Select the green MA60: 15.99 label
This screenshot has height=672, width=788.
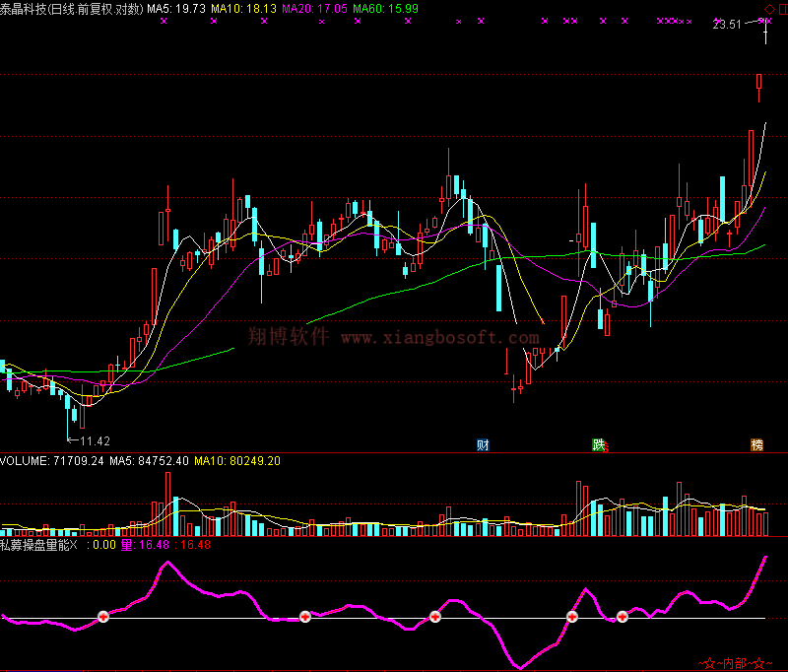pyautogui.click(x=385, y=9)
